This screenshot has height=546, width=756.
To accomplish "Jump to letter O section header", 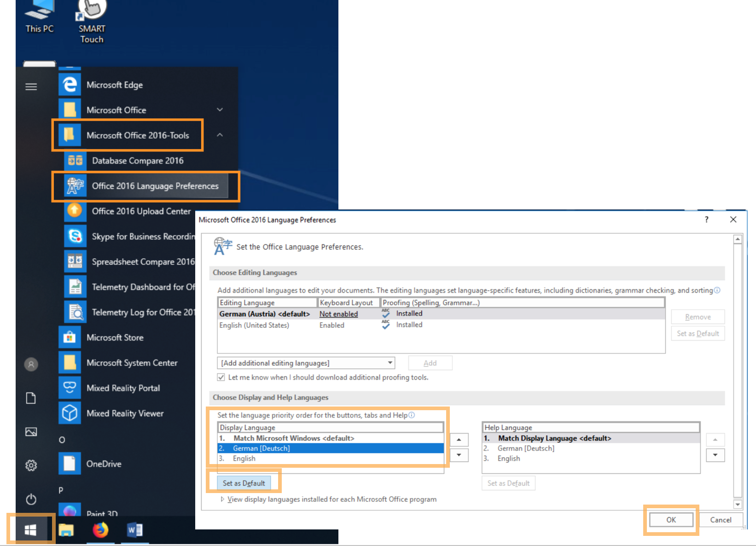I will click(x=62, y=440).
